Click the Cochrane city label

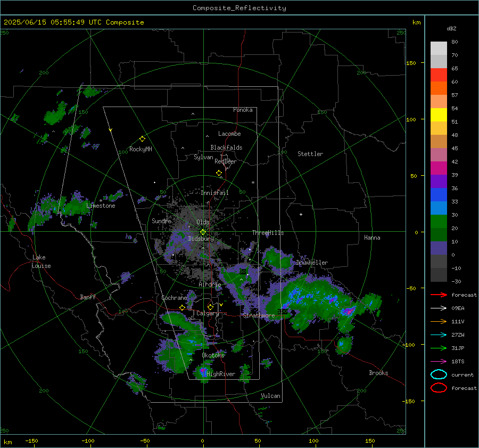(174, 298)
